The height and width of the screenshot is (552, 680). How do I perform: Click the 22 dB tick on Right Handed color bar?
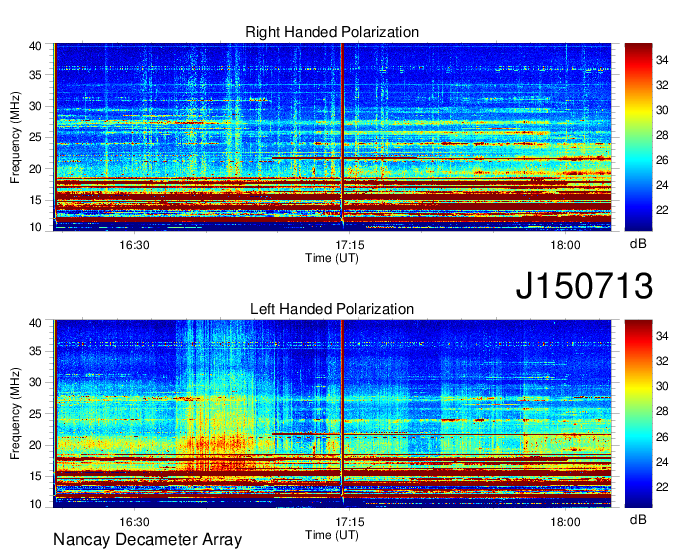click(662, 210)
